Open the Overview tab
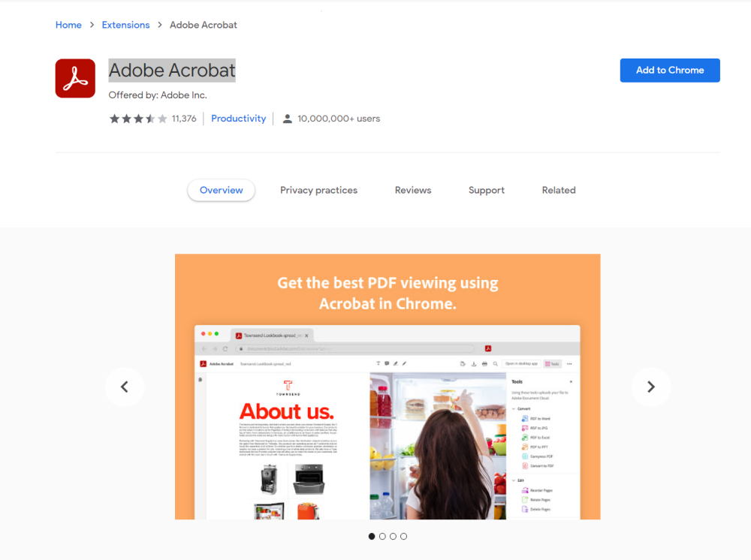The height and width of the screenshot is (560, 751). (222, 190)
